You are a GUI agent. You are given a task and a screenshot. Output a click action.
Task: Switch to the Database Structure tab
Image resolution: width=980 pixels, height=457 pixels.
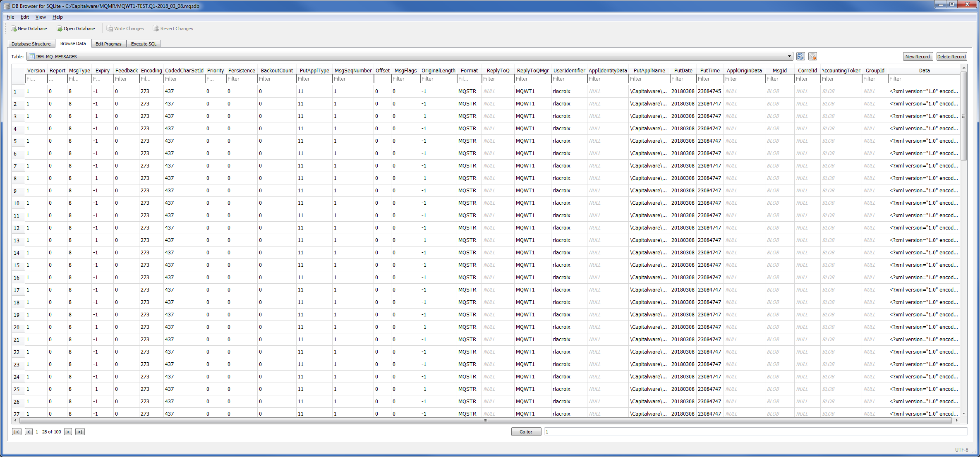(31, 44)
